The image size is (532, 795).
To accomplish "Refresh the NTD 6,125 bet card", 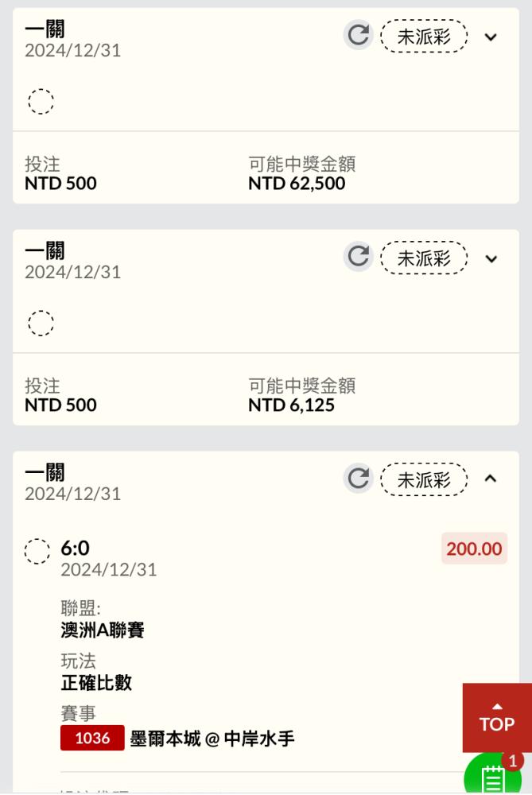I will (x=359, y=257).
